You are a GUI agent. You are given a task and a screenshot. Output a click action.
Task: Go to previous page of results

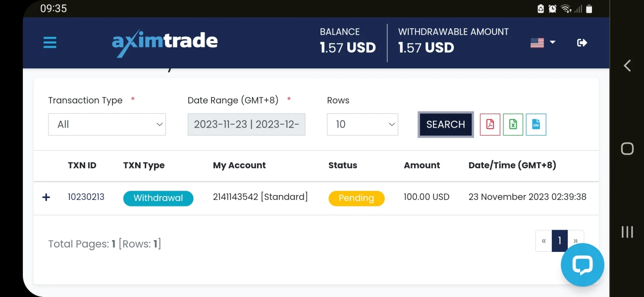point(544,241)
